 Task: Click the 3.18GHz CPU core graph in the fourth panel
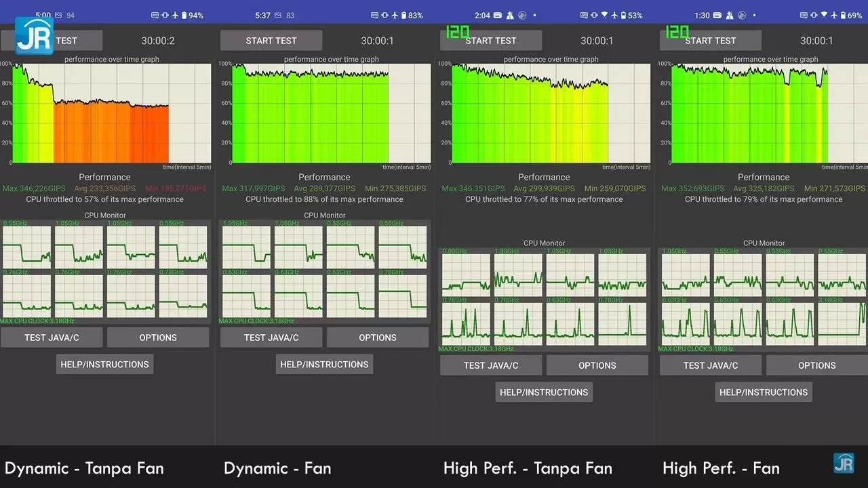pyautogui.click(x=842, y=323)
